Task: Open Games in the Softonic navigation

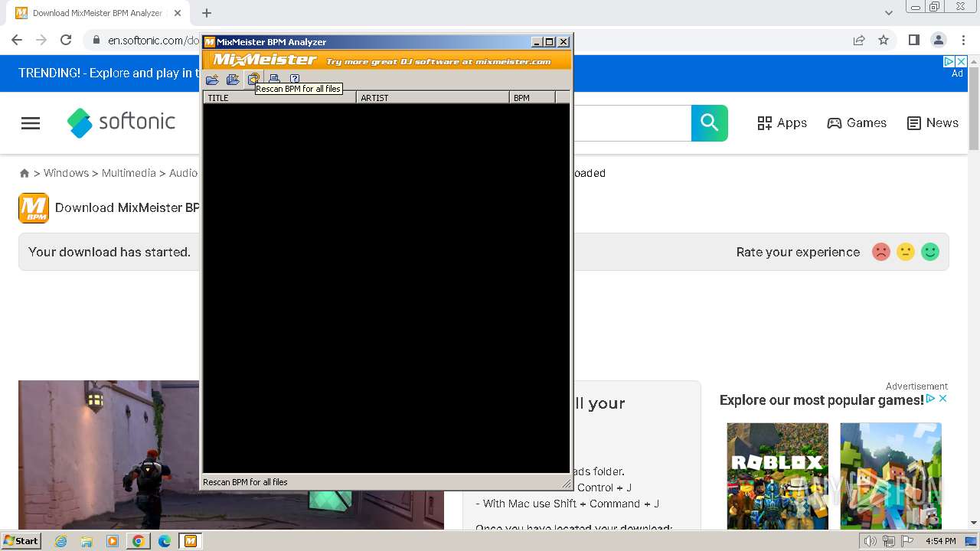Action: point(857,123)
